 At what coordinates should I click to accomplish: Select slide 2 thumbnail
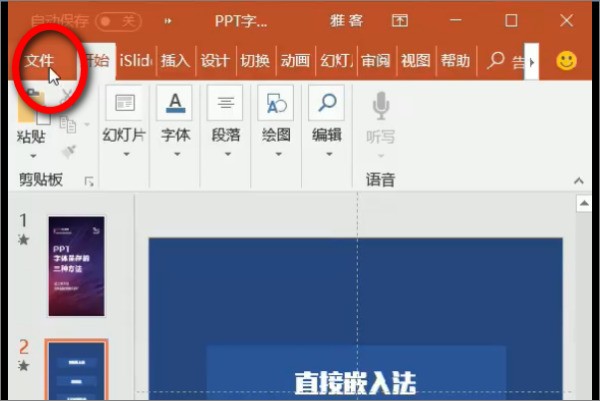(76, 370)
